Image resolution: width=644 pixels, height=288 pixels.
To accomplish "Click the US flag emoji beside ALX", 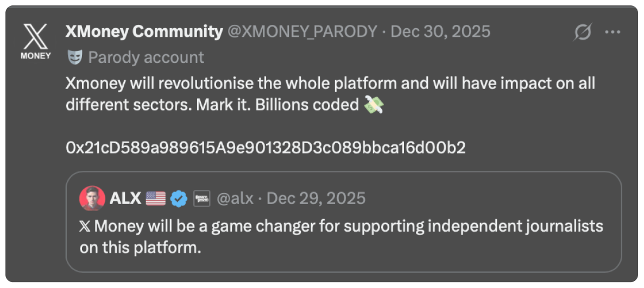I will click(x=156, y=199).
